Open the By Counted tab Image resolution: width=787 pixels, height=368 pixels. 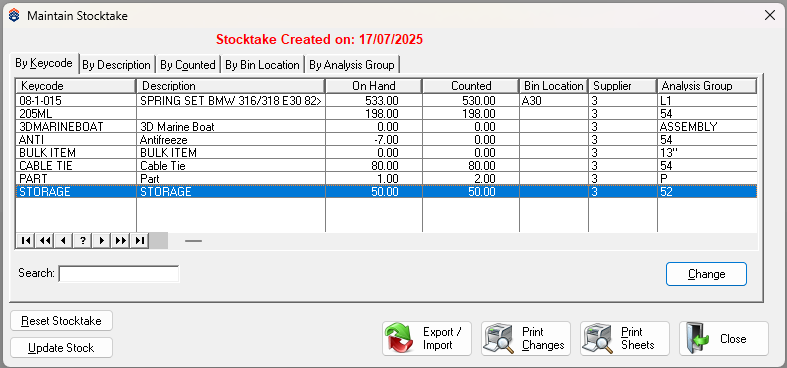pos(188,65)
